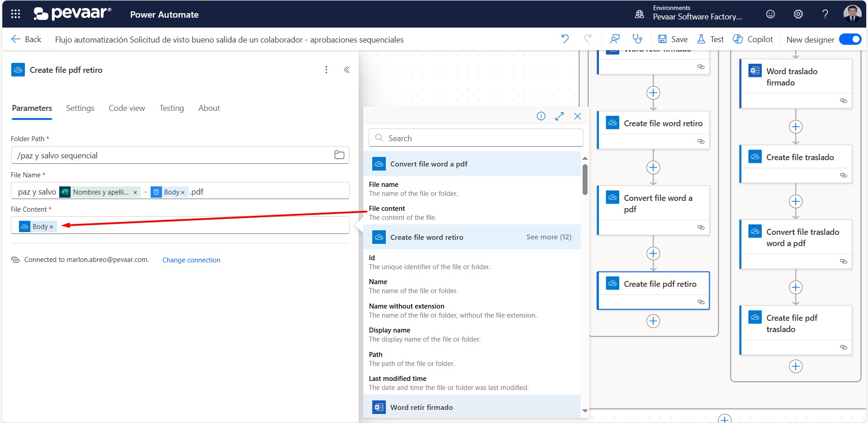868x423 pixels.
Task: Close the dynamic content popup
Action: [578, 116]
